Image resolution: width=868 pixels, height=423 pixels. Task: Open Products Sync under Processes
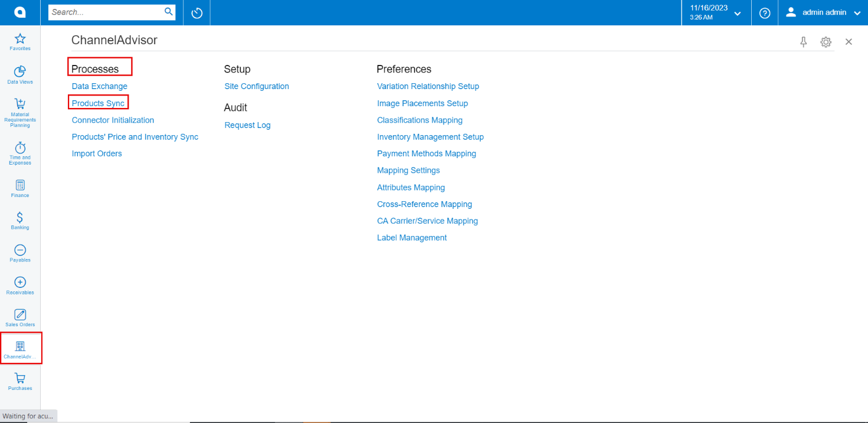[x=98, y=103]
